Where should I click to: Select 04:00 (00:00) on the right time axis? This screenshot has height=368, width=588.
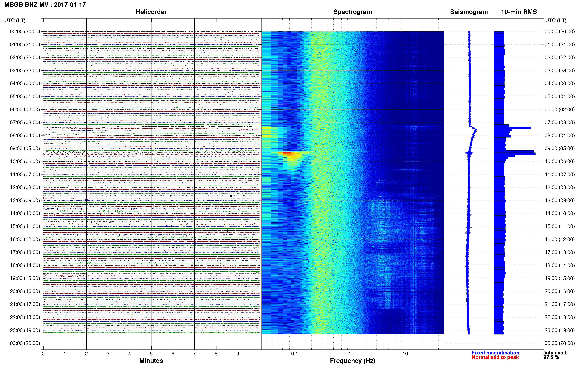pyautogui.click(x=560, y=83)
